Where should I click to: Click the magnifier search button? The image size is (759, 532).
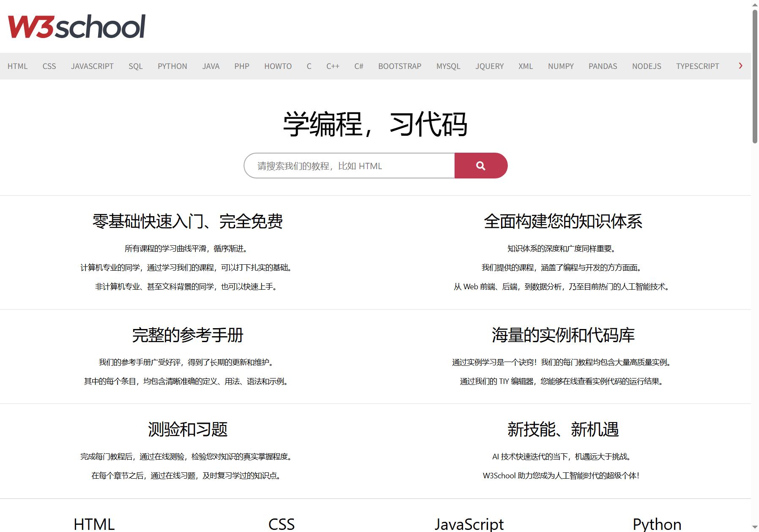[x=481, y=166]
